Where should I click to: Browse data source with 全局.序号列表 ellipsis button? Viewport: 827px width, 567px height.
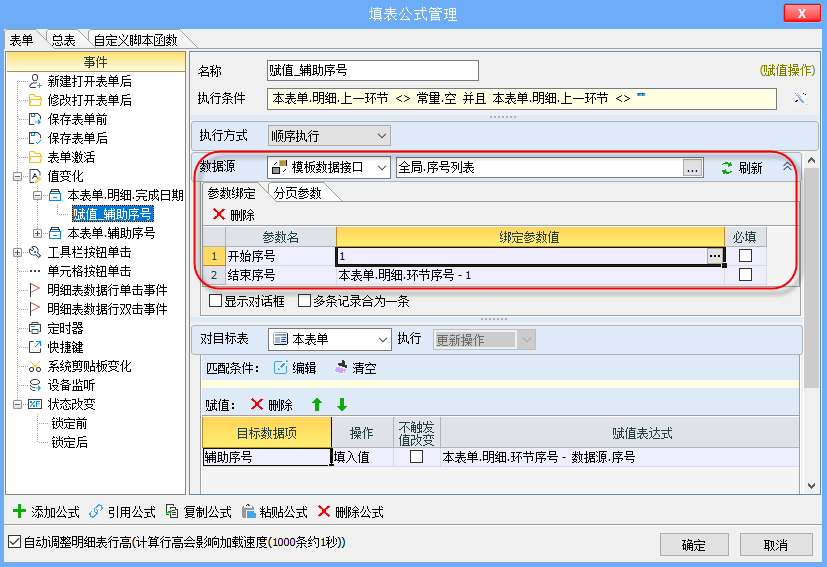tap(693, 168)
